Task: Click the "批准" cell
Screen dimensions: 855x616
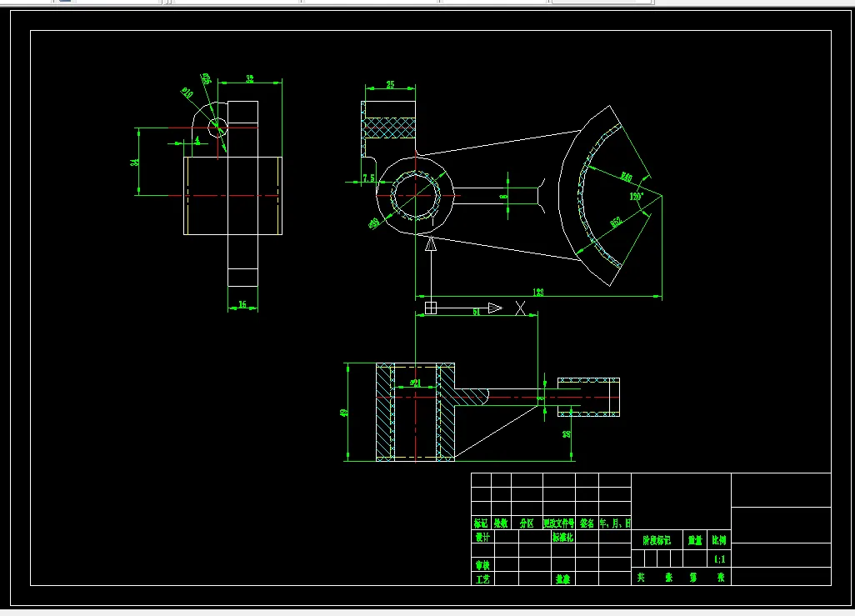Action: [x=563, y=578]
